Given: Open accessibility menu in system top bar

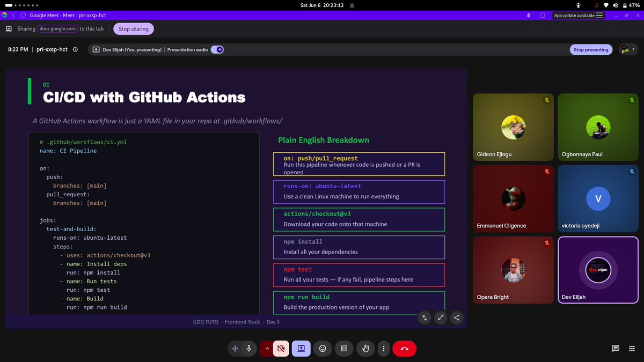Looking at the screenshot, I should point(578,5).
